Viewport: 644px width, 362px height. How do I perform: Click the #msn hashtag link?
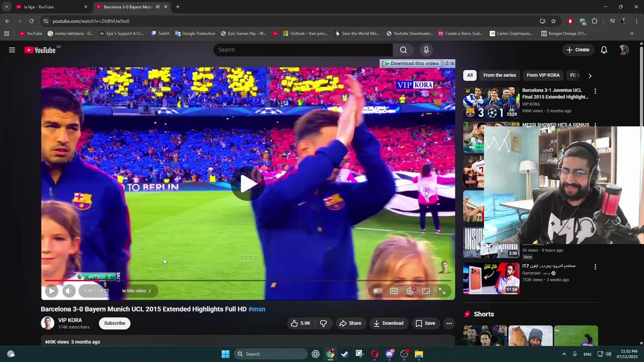pos(257,309)
